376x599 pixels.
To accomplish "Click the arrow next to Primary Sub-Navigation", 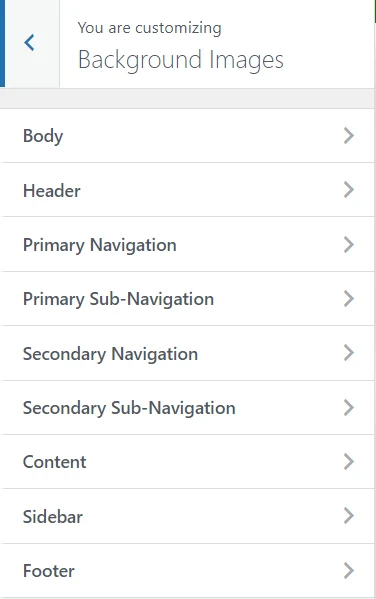I will pos(349,299).
